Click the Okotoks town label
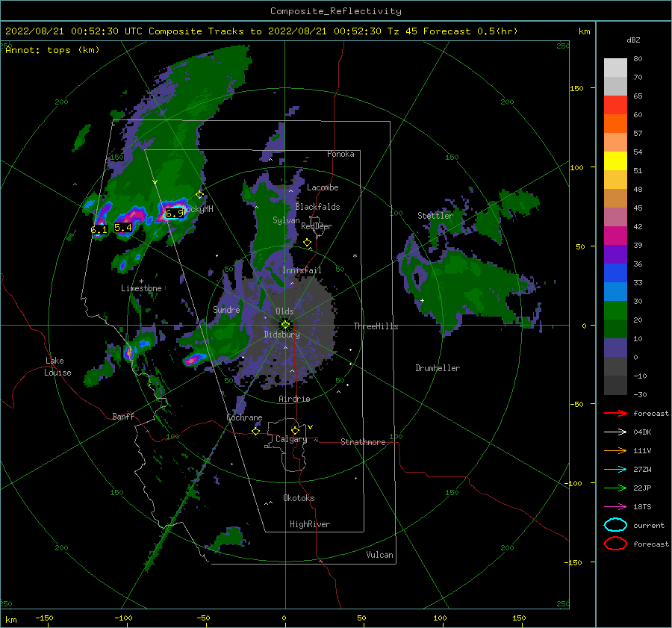 [299, 498]
